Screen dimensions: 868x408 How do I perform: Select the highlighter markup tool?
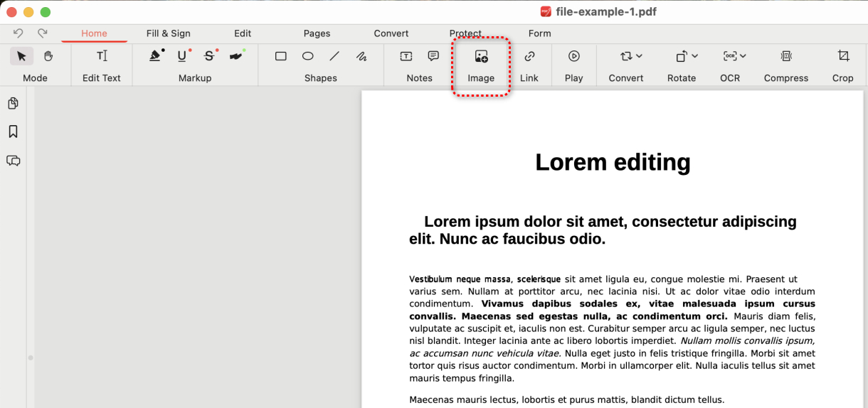(156, 56)
